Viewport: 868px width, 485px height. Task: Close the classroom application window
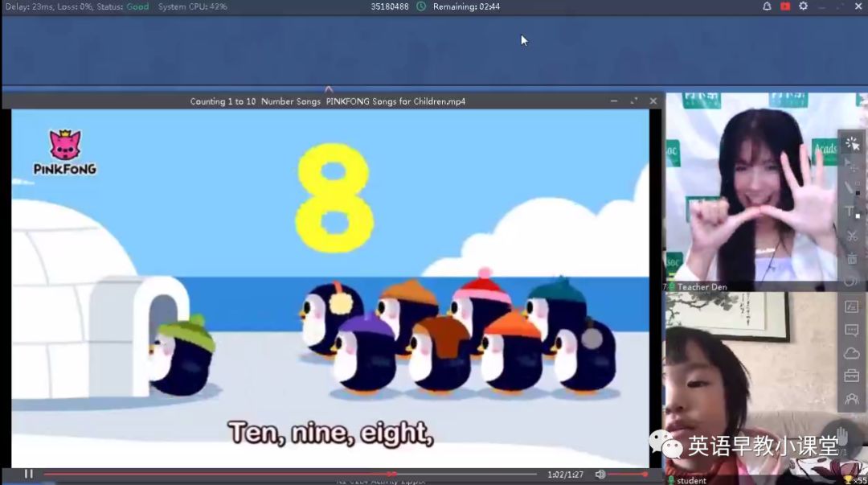[858, 6]
